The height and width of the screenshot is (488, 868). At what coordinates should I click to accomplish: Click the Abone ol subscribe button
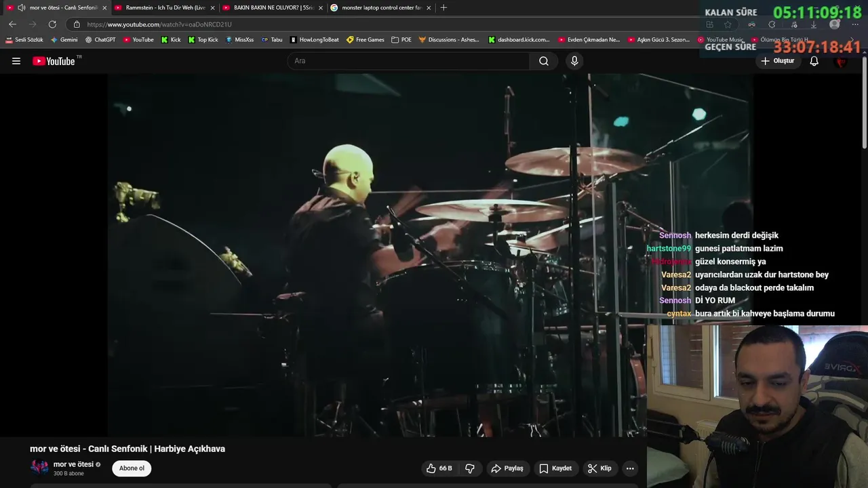[132, 468]
